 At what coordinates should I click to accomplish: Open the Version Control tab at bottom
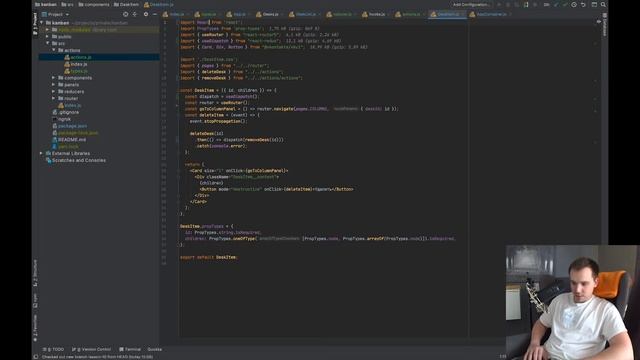[x=91, y=349]
